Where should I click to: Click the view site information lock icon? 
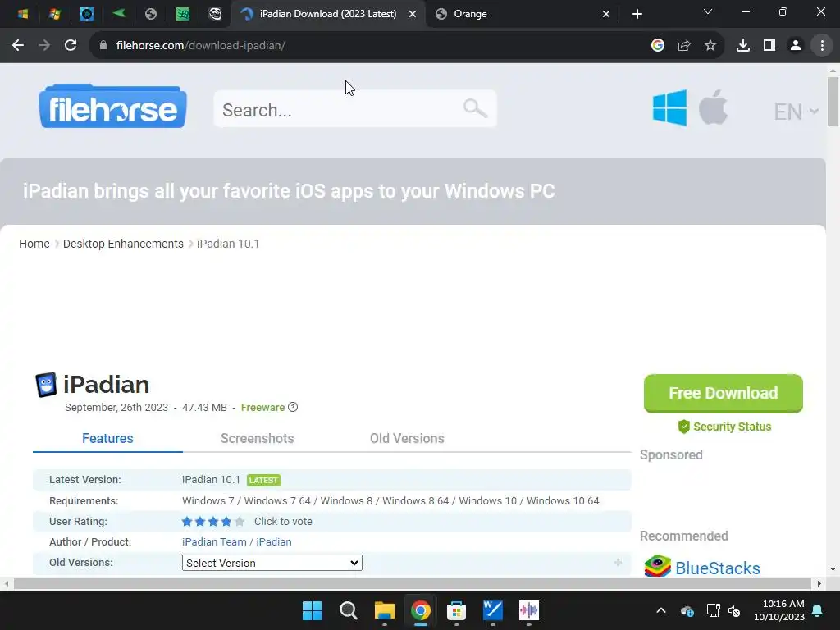[x=103, y=46]
